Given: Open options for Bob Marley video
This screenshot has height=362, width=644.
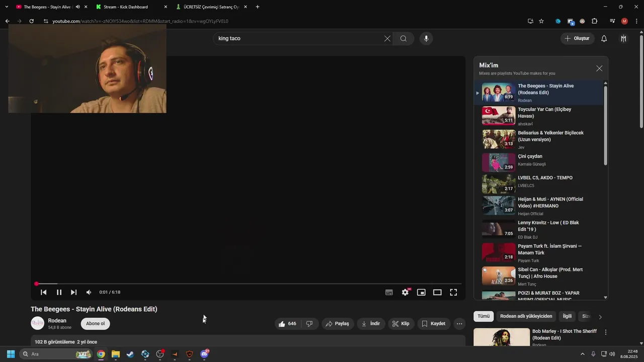Looking at the screenshot, I should point(606,332).
